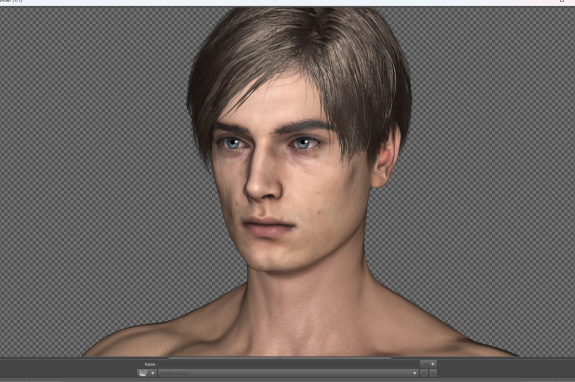Click the character's visible ear in render

tap(385, 158)
